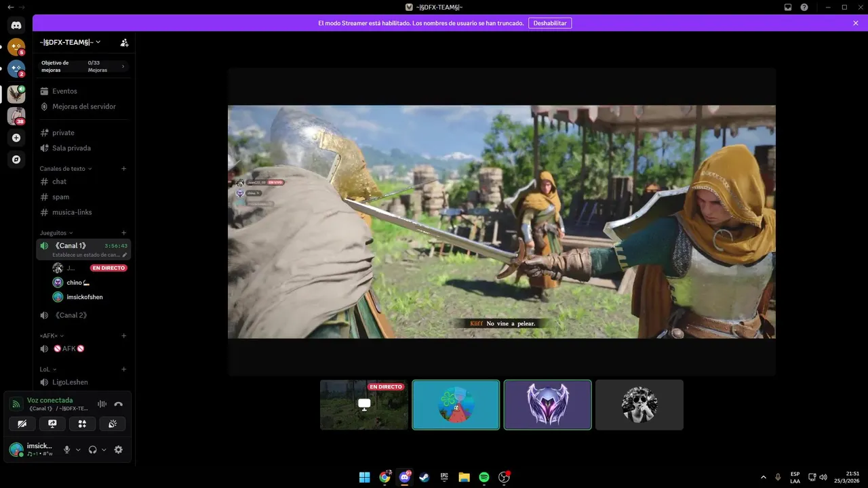Viewport: 868px width, 488px height.
Task: Open user settings gear icon
Action: pos(119,449)
